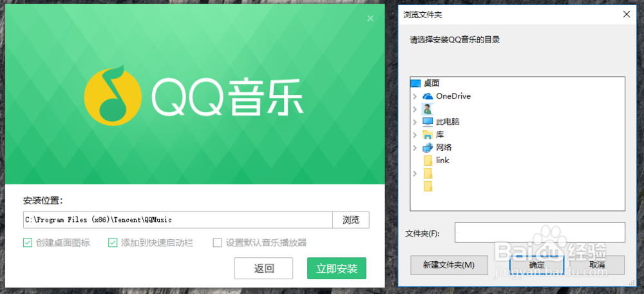Toggle 添加到快速启动栏 checkbox

click(113, 243)
